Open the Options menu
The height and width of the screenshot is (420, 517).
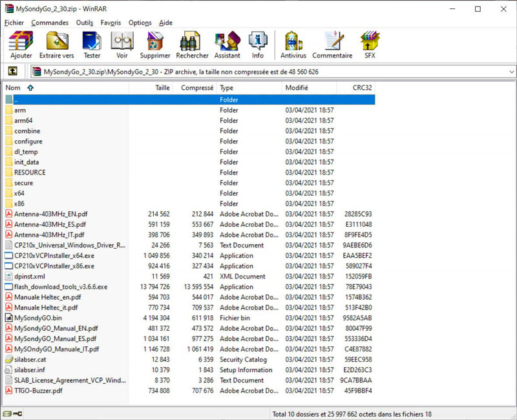click(x=140, y=23)
